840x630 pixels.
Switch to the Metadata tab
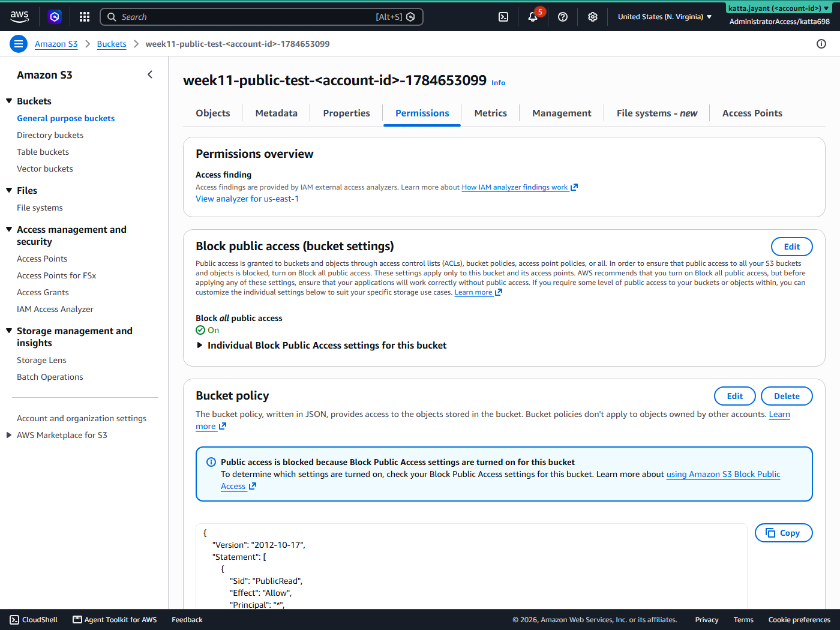(277, 113)
